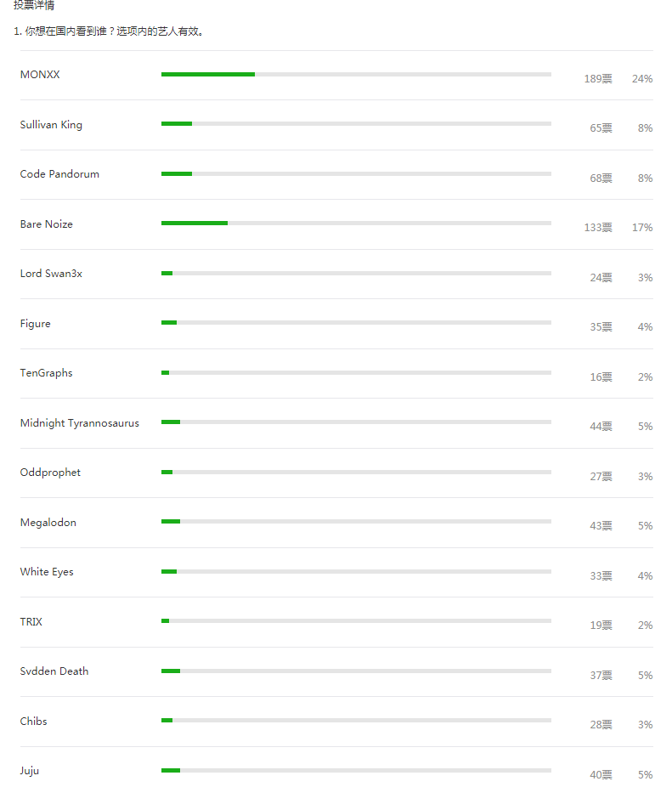This screenshot has height=787, width=672.
Task: Click the Bare Noize green bar
Action: 195,223
